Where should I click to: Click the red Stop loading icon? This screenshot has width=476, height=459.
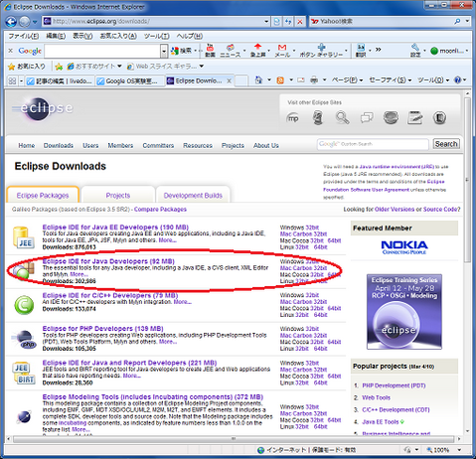(x=300, y=22)
